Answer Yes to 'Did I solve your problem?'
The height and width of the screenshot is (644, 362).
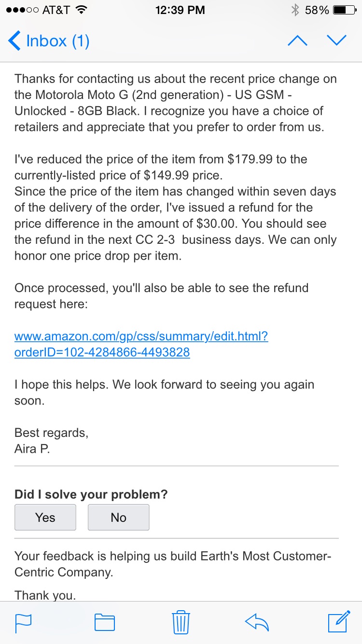click(45, 518)
